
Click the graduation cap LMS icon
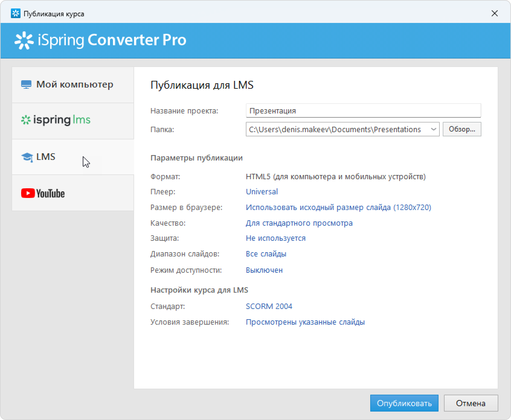coord(27,157)
